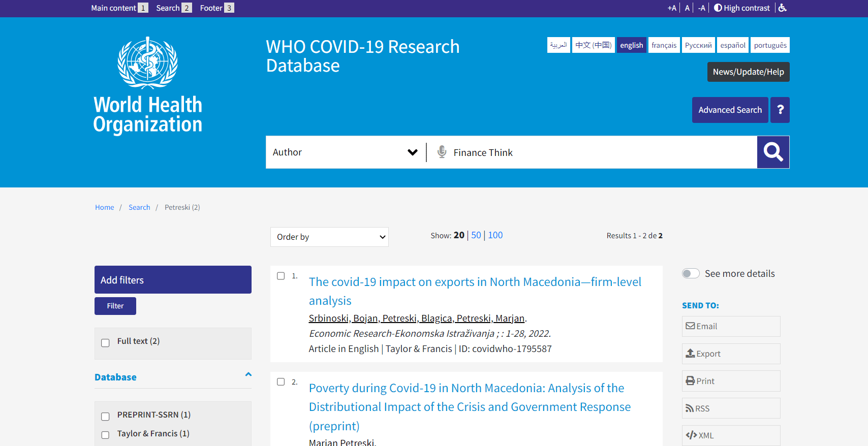
Task: Show 50 results per page
Action: click(x=476, y=235)
